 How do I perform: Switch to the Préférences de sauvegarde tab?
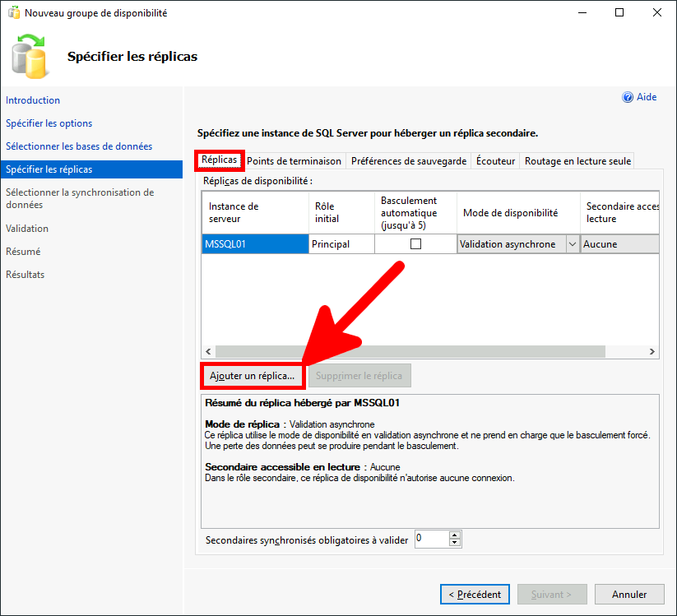[408, 161]
